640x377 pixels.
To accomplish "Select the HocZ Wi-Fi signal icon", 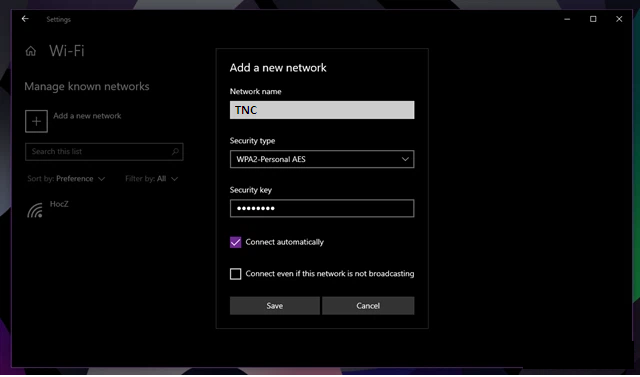I will click(x=35, y=210).
